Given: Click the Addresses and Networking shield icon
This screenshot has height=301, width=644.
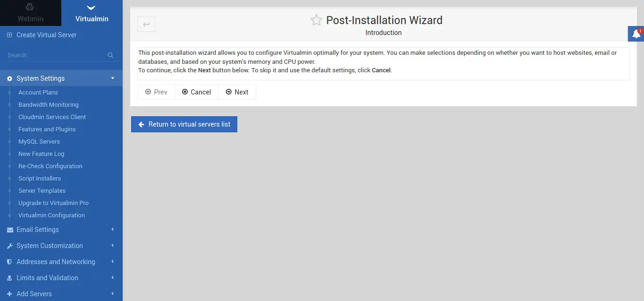Looking at the screenshot, I should (x=9, y=262).
